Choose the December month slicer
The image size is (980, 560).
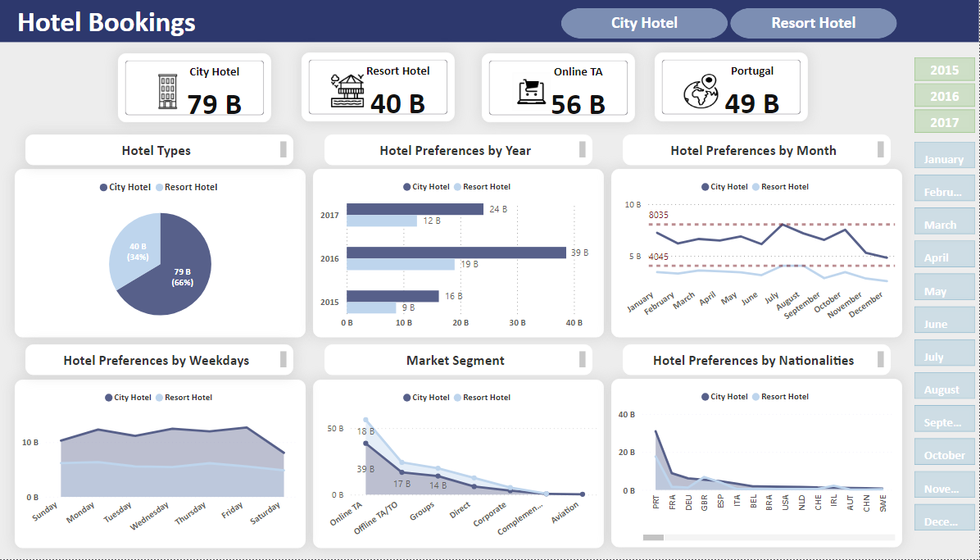(x=945, y=517)
